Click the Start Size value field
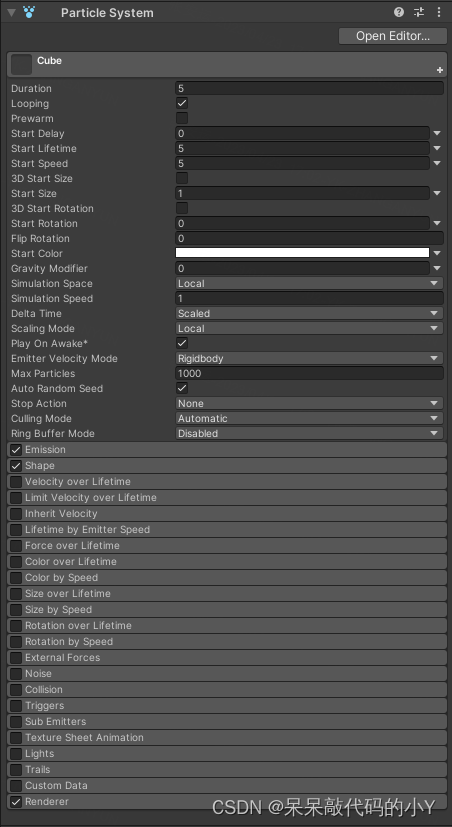Screen dimensions: 452x827 pos(302,194)
